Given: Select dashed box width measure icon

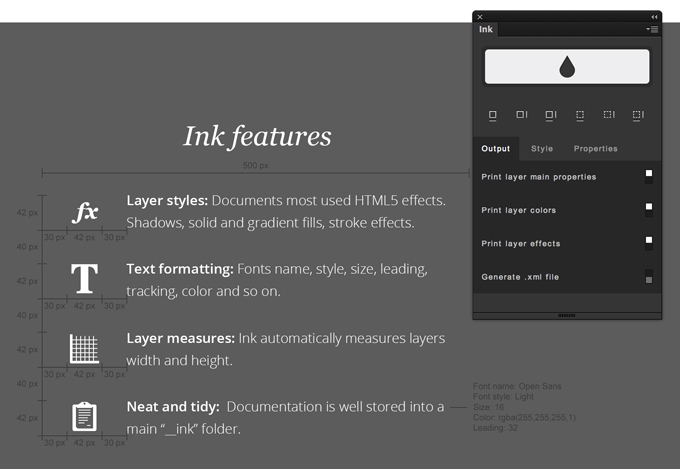Looking at the screenshot, I should (x=580, y=115).
